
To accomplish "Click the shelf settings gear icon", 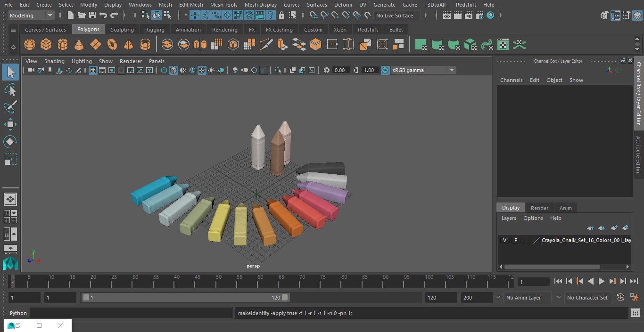I will click(x=13, y=47).
